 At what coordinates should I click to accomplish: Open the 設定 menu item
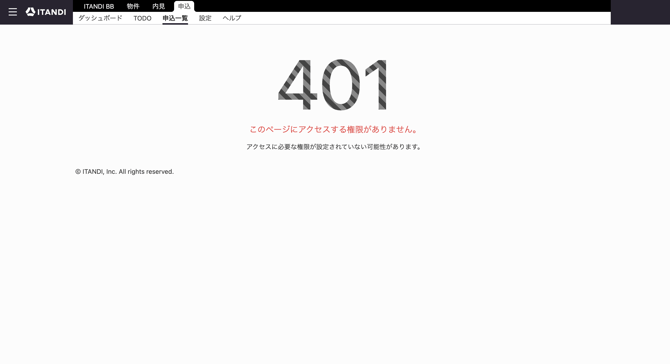pos(205,18)
